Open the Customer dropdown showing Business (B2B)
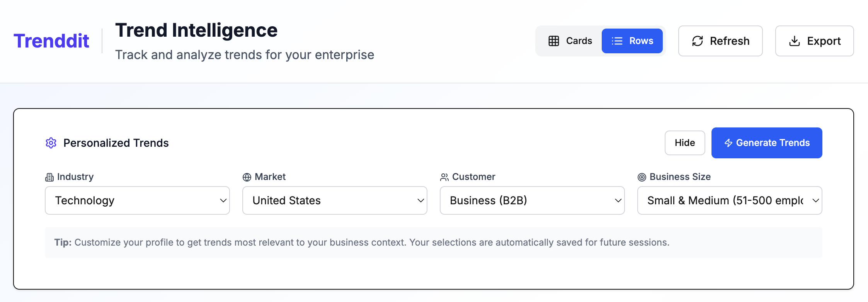 coord(532,200)
